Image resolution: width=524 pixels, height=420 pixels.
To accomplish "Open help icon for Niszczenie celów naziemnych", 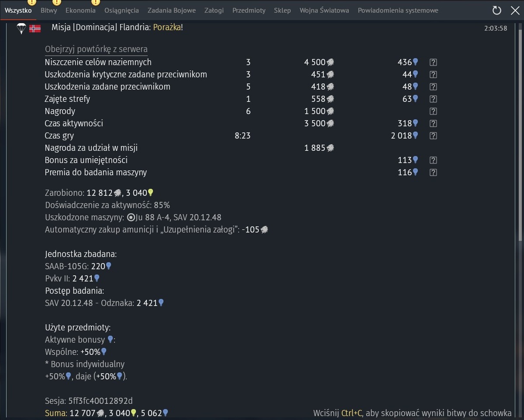I will click(x=433, y=62).
